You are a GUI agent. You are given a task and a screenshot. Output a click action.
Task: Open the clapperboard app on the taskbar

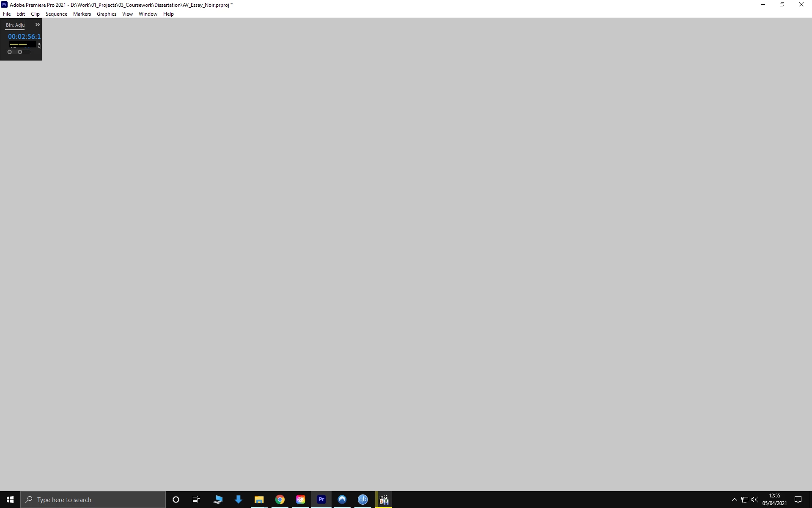[x=384, y=500]
